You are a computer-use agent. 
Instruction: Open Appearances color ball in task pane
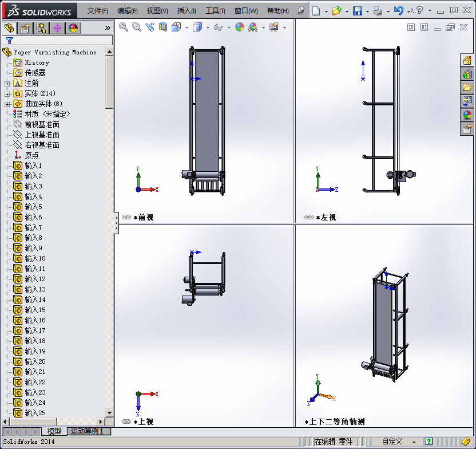467,115
